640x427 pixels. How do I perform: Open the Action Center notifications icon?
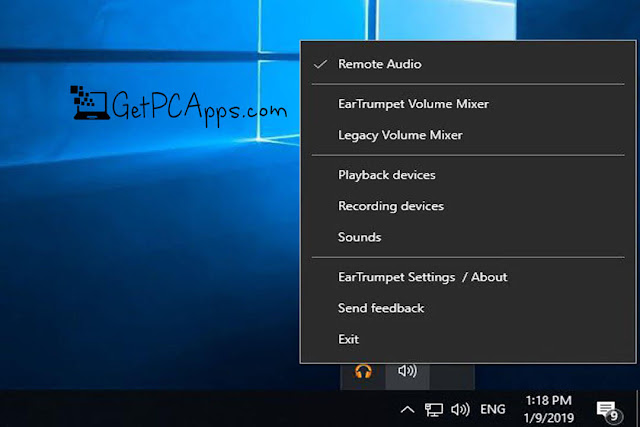click(609, 411)
